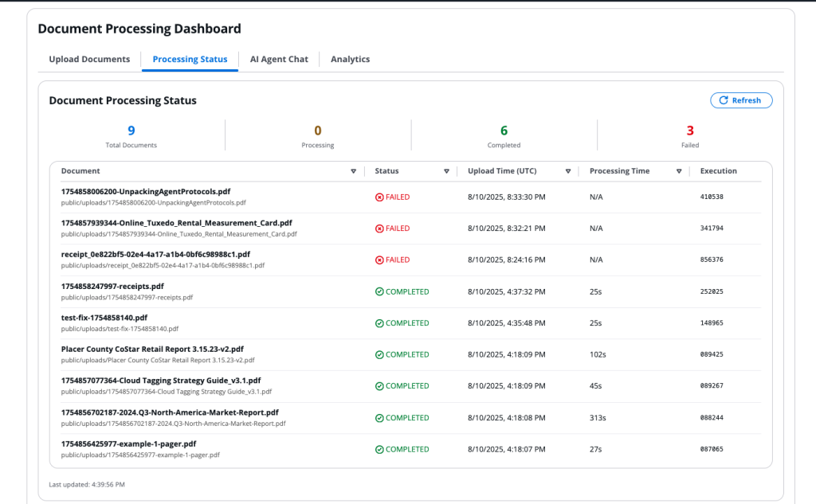The image size is (816, 504).
Task: Click upload time 8/10/2025, 8:32:21 PM
Action: click(506, 229)
